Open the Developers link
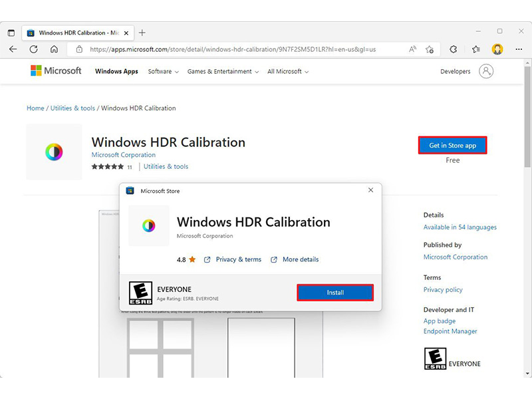The image size is (532, 399). 456,72
